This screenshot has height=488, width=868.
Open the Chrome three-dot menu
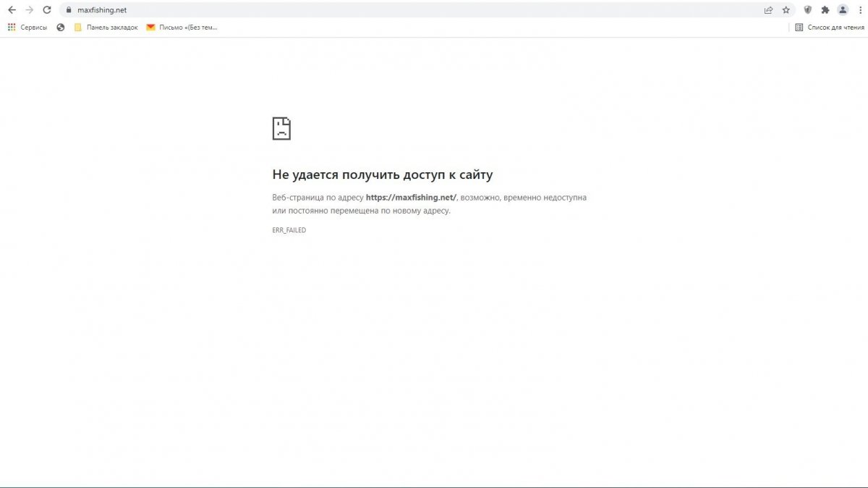pos(859,10)
